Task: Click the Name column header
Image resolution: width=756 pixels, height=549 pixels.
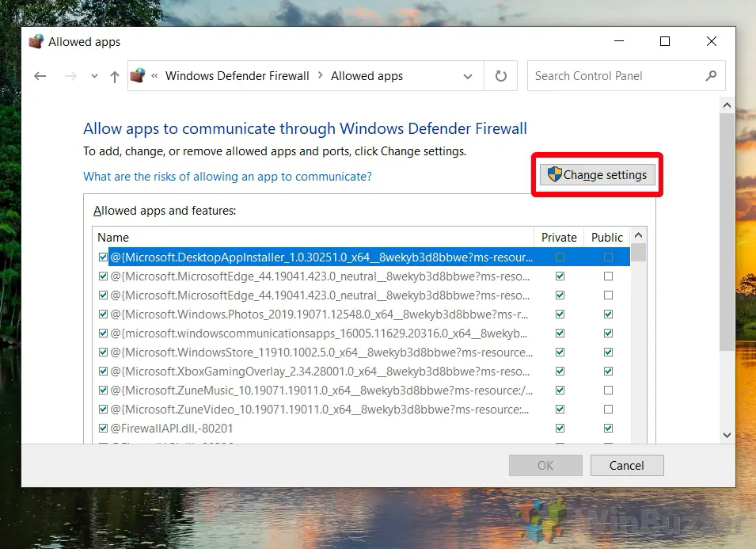Action: [x=313, y=238]
